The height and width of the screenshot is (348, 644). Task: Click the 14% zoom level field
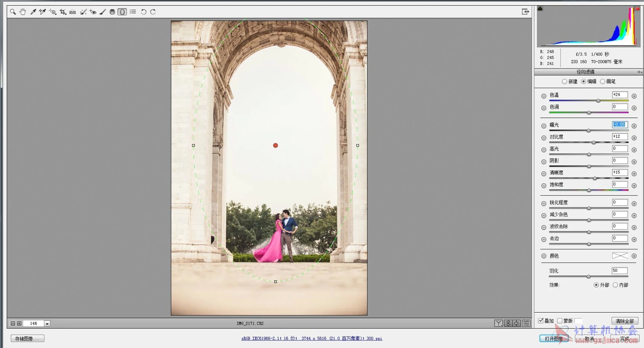pos(33,323)
